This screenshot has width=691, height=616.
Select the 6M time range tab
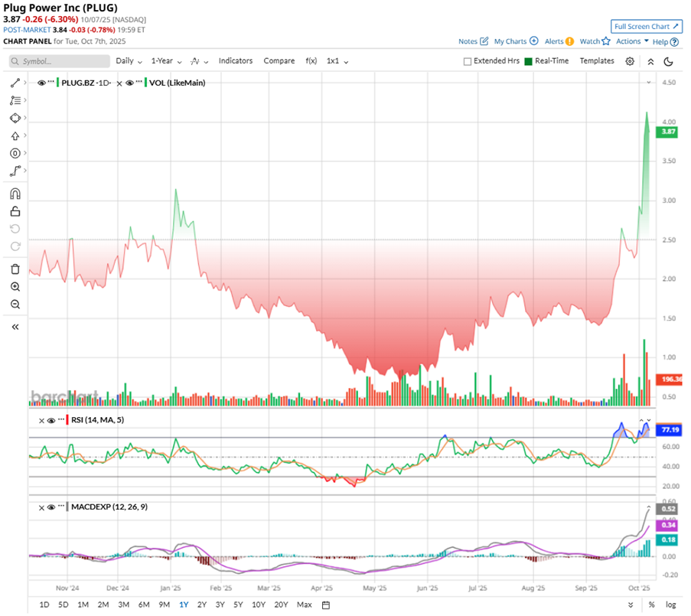click(x=144, y=605)
